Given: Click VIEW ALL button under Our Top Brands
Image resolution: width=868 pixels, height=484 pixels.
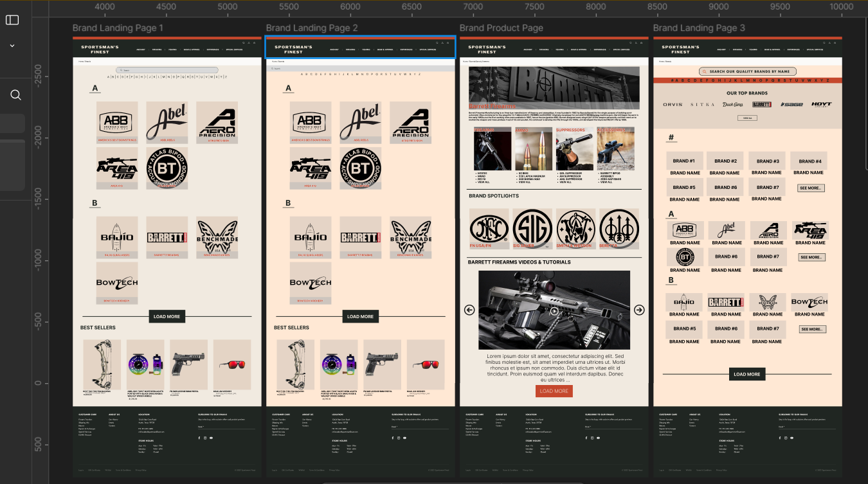Looking at the screenshot, I should [747, 118].
